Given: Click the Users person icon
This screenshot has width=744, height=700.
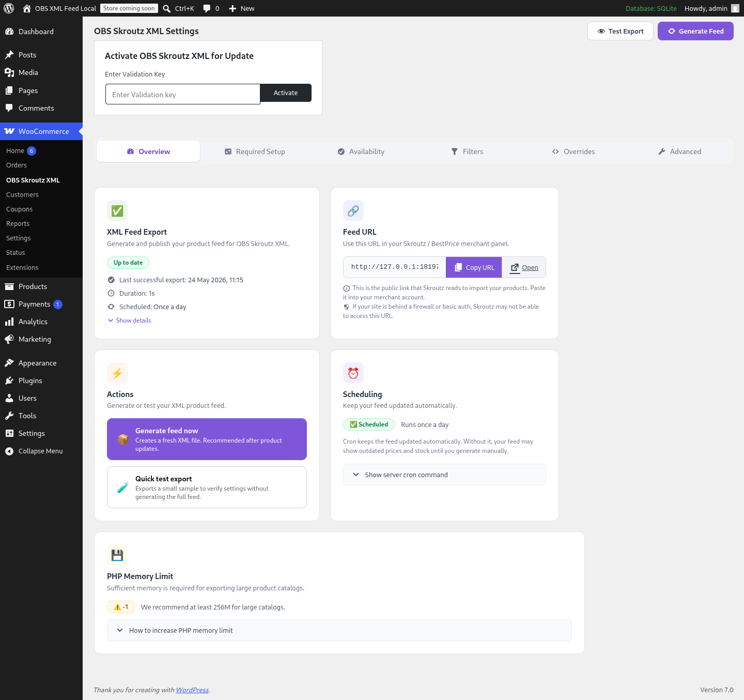Looking at the screenshot, I should click(9, 398).
